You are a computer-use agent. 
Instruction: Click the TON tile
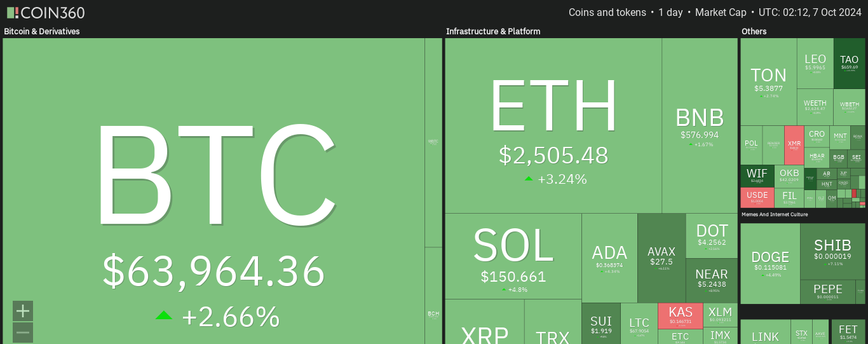click(769, 81)
